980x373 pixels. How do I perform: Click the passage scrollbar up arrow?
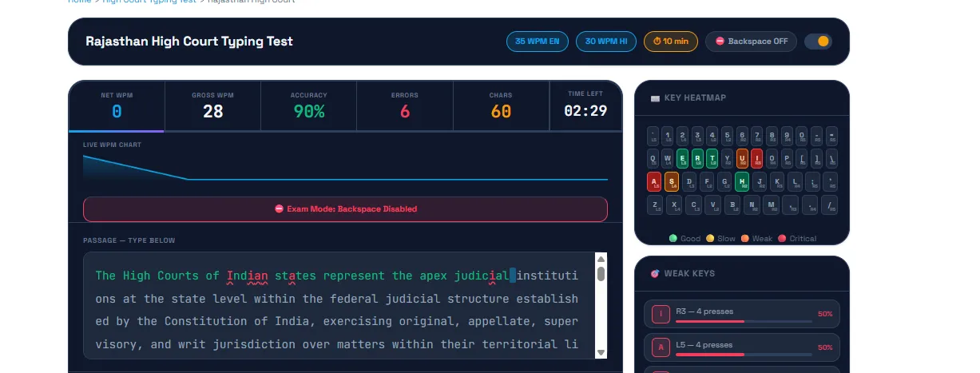pos(601,259)
